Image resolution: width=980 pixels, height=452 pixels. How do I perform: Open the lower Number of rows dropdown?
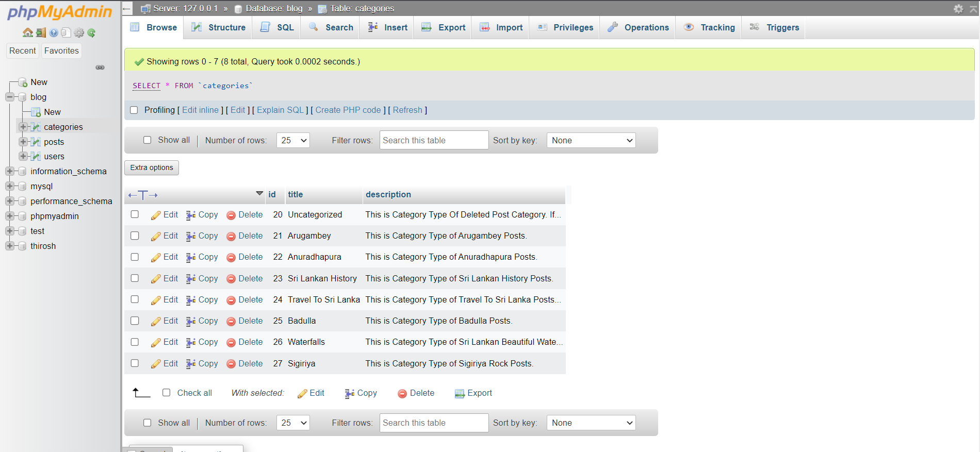tap(293, 423)
